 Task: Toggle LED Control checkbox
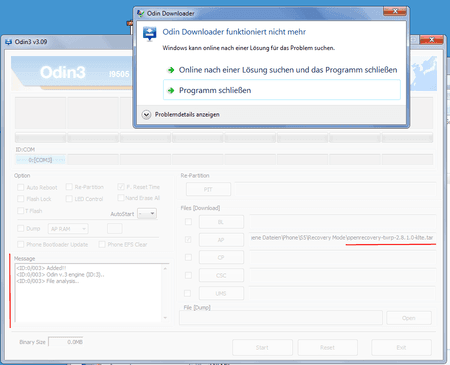tap(69, 199)
